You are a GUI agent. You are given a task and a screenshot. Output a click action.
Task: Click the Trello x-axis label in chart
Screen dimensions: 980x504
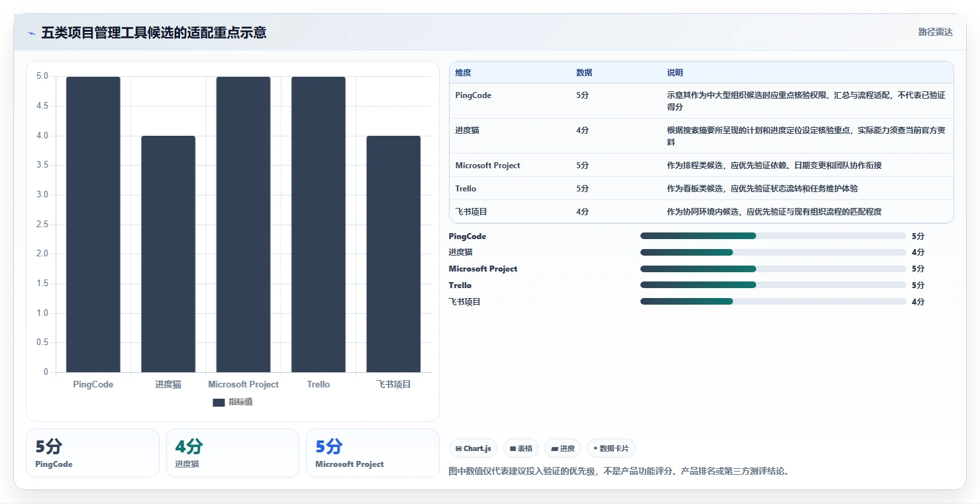(318, 384)
